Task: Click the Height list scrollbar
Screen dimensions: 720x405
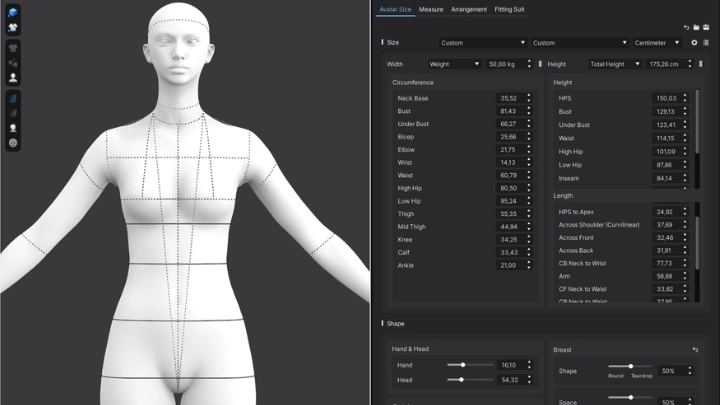Action: [698, 122]
